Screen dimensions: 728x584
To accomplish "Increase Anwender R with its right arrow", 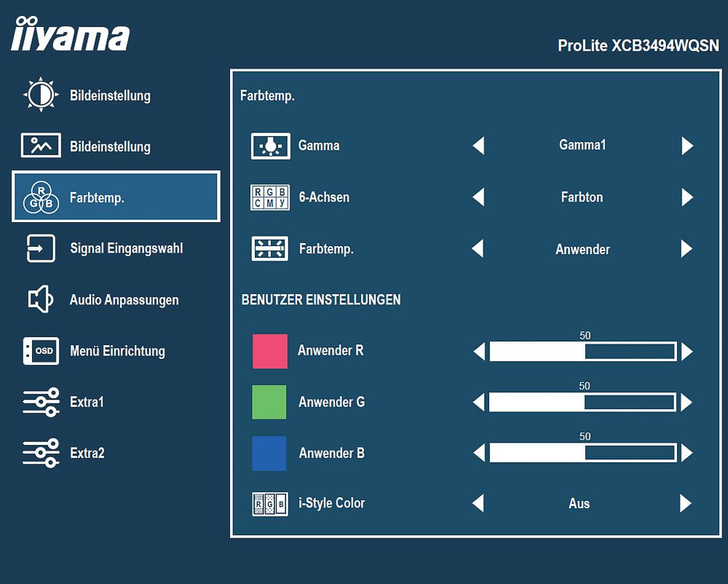I will point(687,352).
